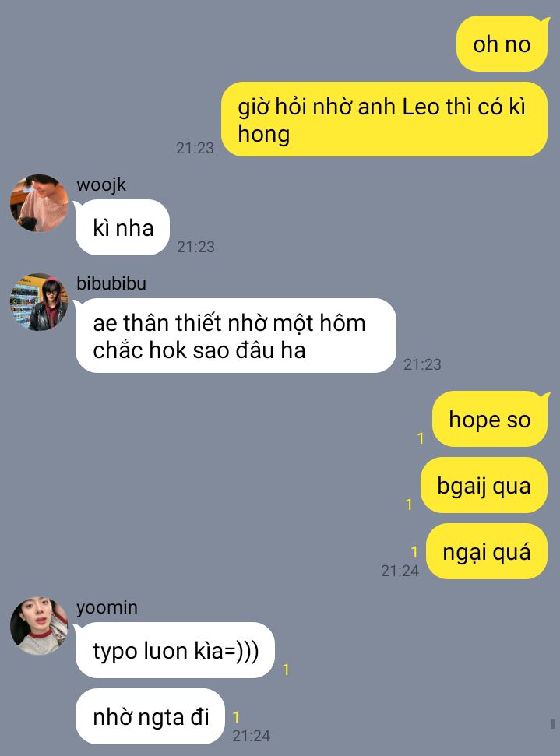Image resolution: width=560 pixels, height=756 pixels.
Task: Open yoomin's profile avatar
Action: (x=39, y=626)
